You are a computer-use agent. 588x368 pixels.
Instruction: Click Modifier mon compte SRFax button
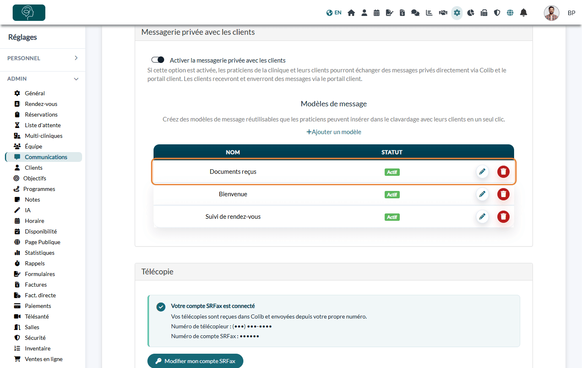(195, 361)
